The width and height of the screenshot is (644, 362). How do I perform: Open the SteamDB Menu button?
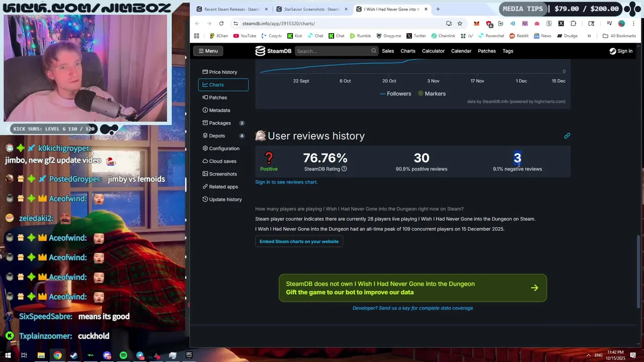(208, 51)
